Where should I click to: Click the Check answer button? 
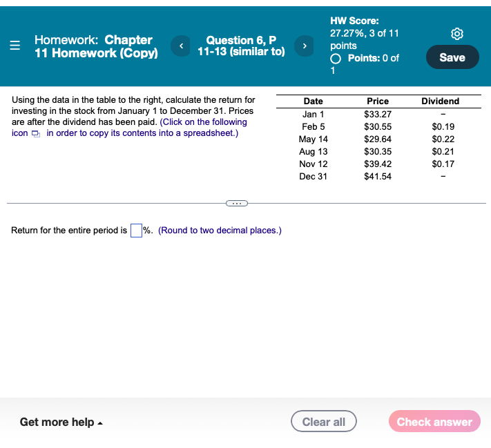[434, 421]
